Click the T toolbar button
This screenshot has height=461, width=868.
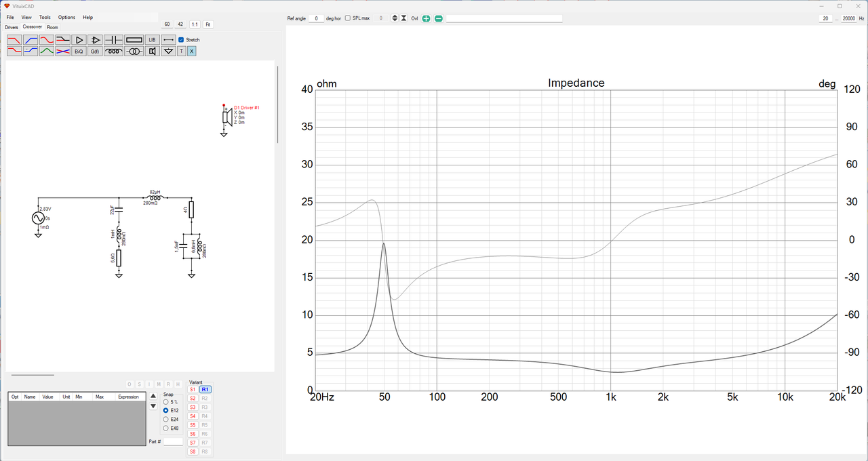tap(181, 51)
